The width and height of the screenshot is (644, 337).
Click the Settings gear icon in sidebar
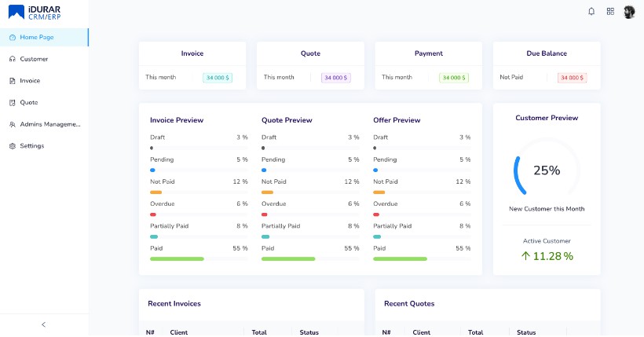click(13, 146)
